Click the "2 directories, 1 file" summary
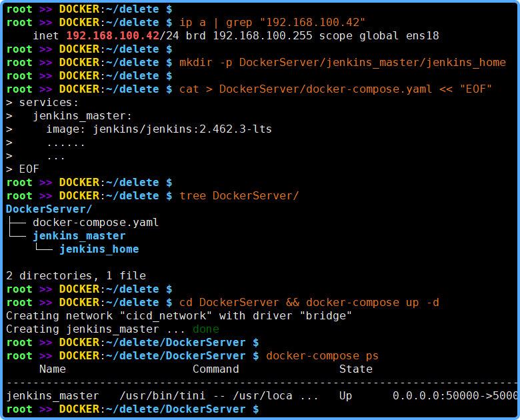This screenshot has width=520, height=420. tap(76, 276)
